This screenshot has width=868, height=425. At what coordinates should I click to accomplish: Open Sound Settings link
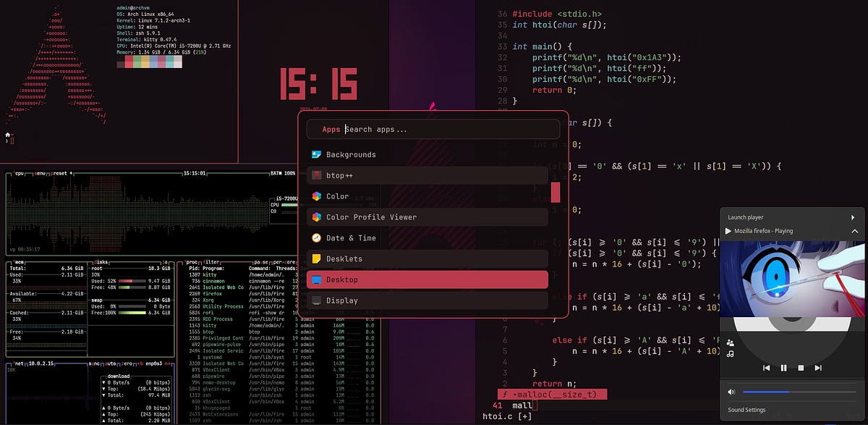746,410
